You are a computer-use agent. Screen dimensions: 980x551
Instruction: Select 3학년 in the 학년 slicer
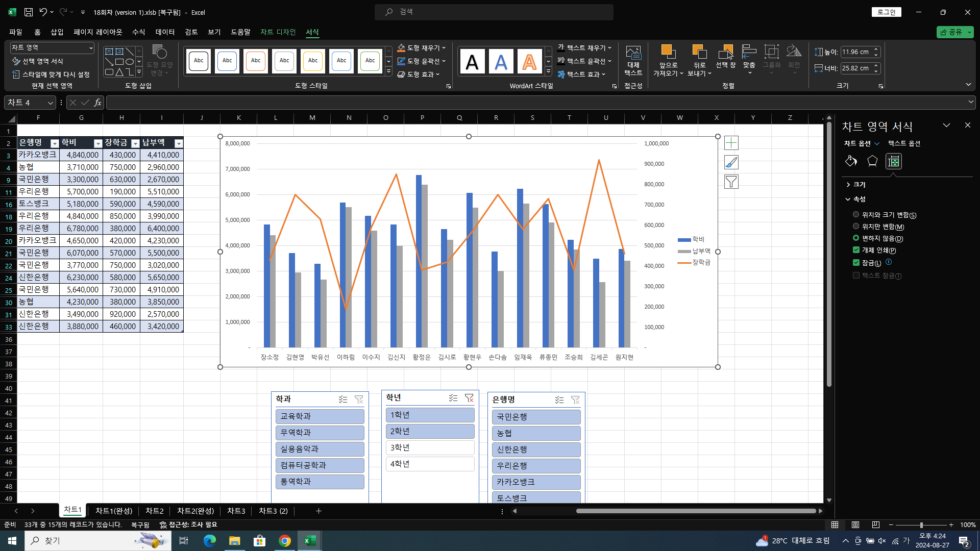point(430,447)
